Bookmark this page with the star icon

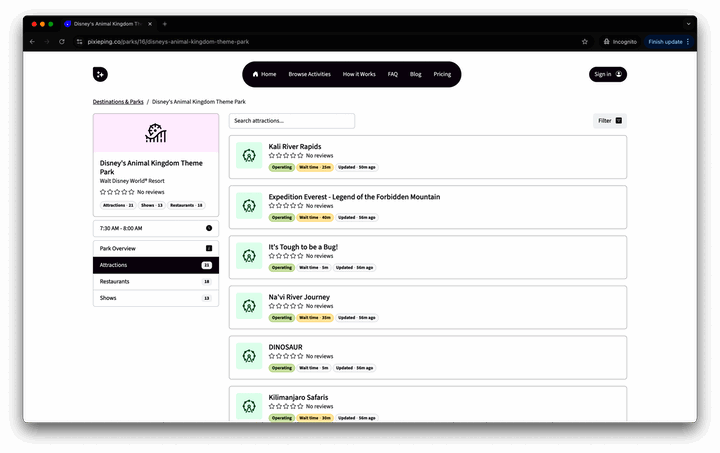[585, 42]
